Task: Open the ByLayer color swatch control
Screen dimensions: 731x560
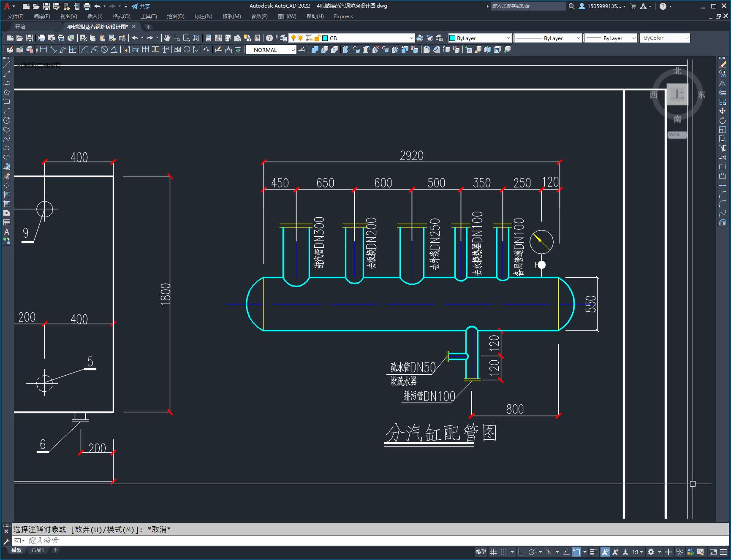Action: click(480, 38)
